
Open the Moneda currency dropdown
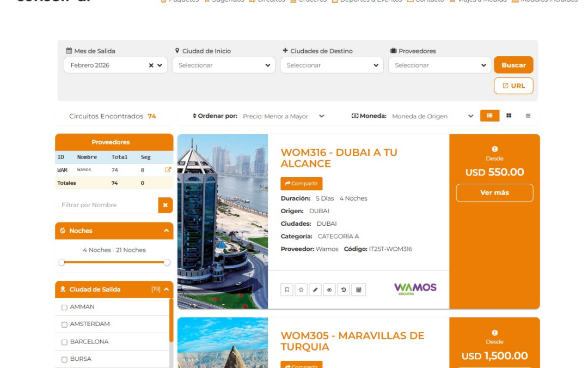point(433,116)
